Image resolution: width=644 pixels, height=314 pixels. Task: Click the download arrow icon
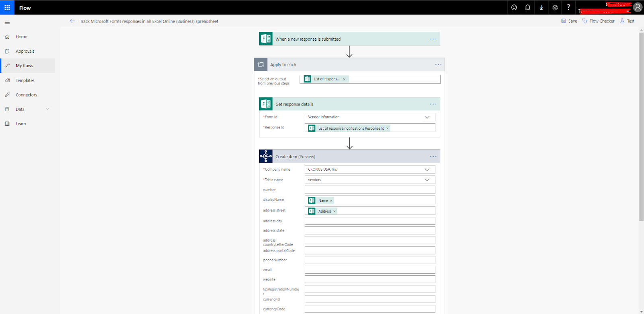541,7
